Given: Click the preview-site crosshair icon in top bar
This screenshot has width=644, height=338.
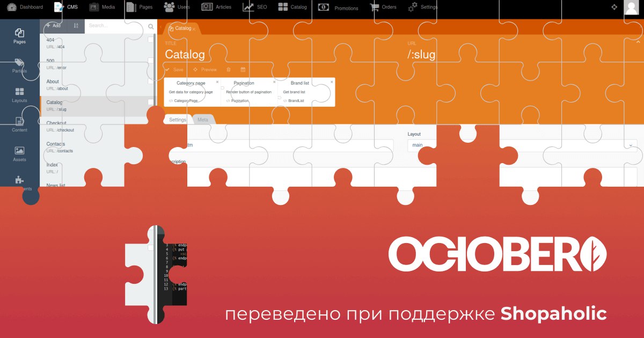Looking at the screenshot, I should pyautogui.click(x=614, y=7).
